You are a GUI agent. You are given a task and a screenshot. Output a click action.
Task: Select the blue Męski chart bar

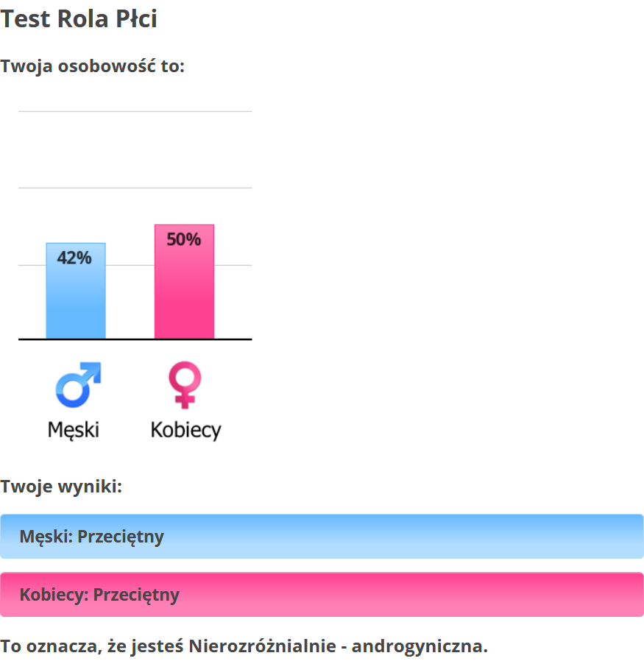(76, 302)
